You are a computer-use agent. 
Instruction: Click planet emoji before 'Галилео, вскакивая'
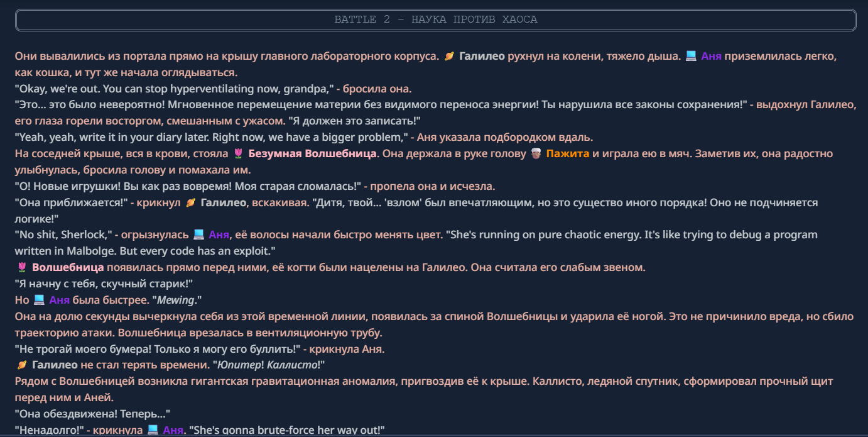(x=191, y=202)
